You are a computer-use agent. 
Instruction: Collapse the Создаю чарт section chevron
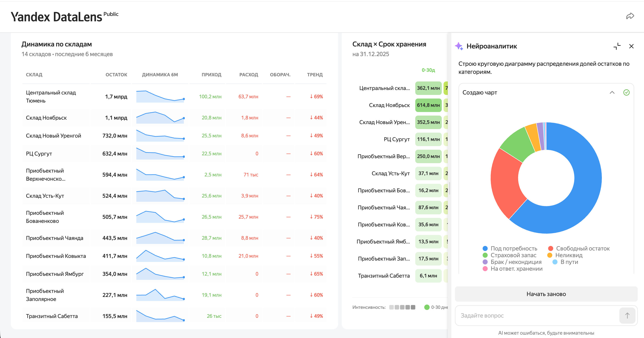point(612,92)
